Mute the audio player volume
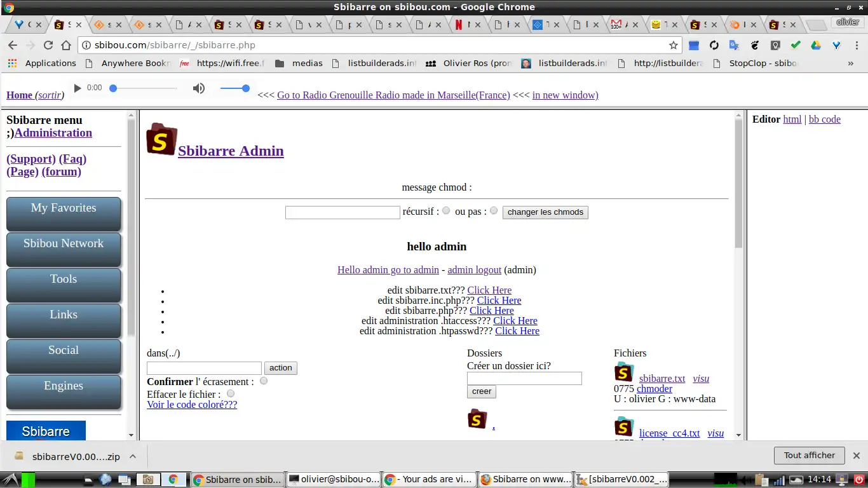868x488 pixels. coord(199,88)
